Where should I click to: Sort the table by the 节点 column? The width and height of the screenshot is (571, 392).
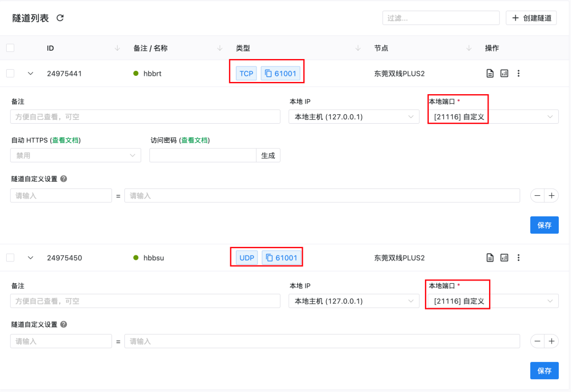tap(469, 49)
